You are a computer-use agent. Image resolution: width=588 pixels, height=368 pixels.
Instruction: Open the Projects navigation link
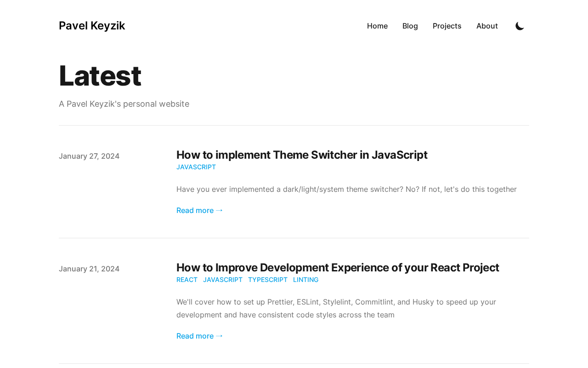coord(447,26)
